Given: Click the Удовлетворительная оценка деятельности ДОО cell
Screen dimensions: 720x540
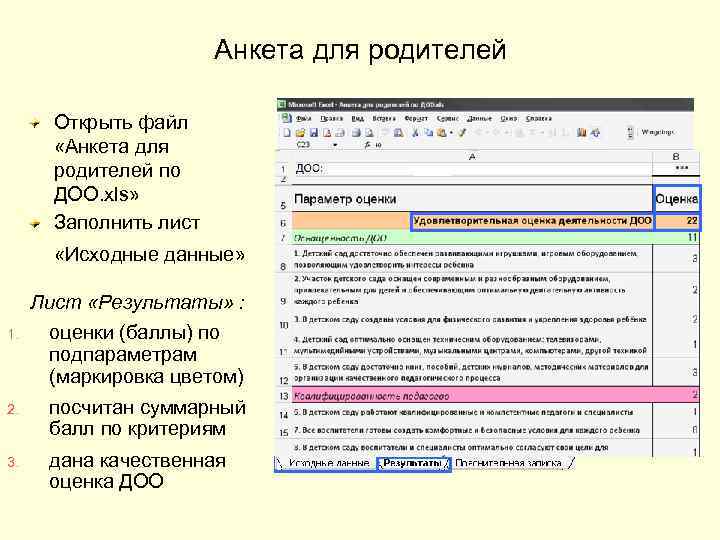Looking at the screenshot, I should (x=532, y=221).
